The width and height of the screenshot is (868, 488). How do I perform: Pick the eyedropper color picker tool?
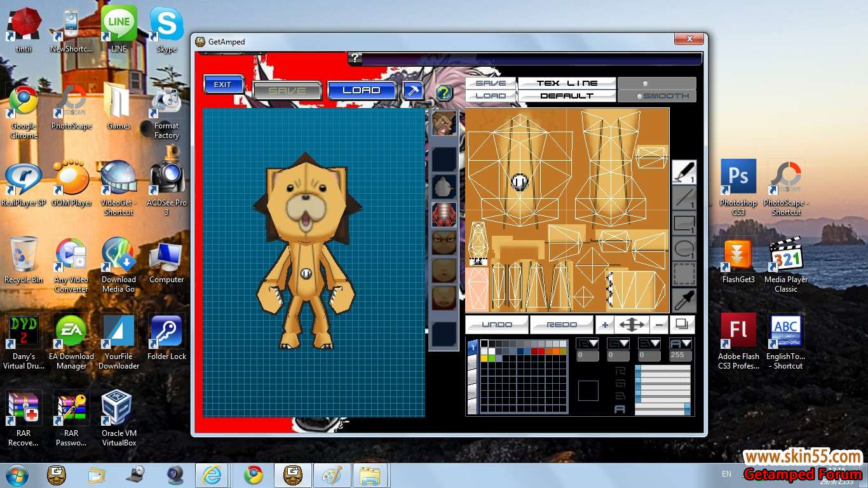pyautogui.click(x=684, y=299)
